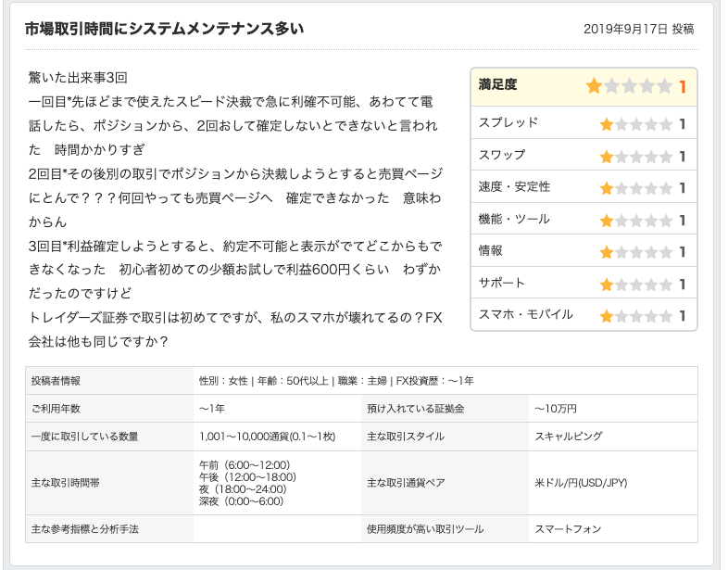Click the gold star beside 機能・ツール
Viewport: 728px width, 570px height.
coord(607,221)
